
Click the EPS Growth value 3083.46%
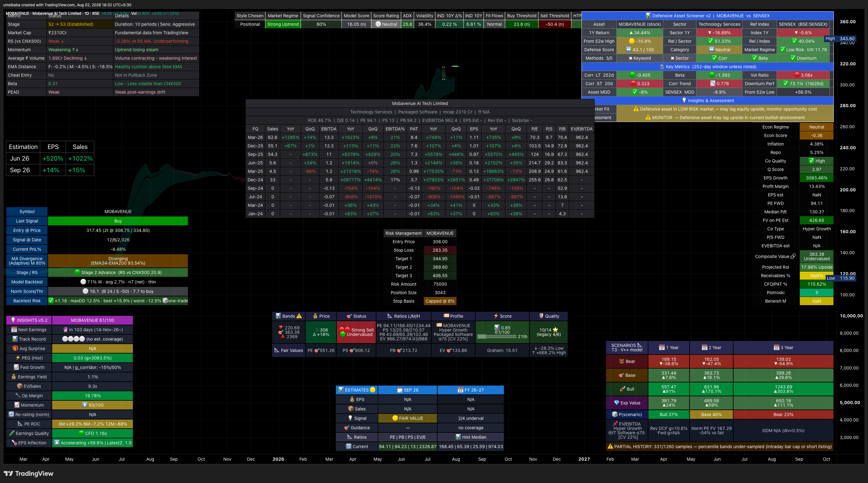pyautogui.click(x=816, y=178)
